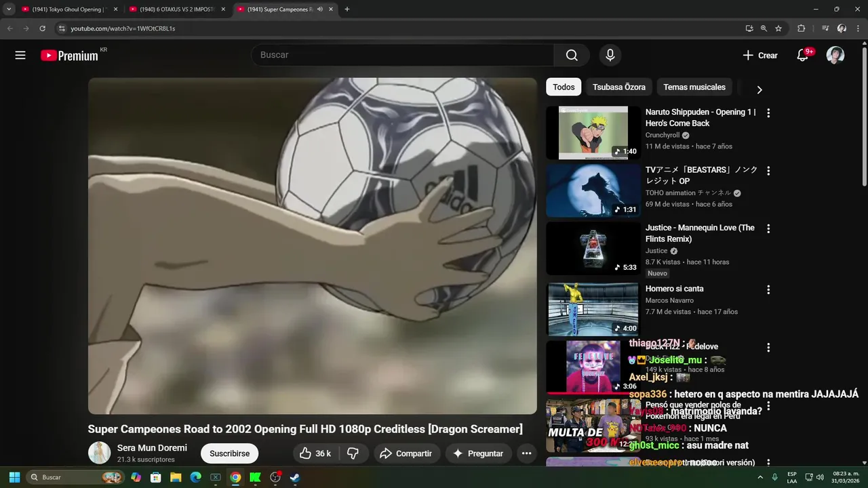Show more filter chips arrow
Viewport: 868px width, 488px height.
coord(759,89)
